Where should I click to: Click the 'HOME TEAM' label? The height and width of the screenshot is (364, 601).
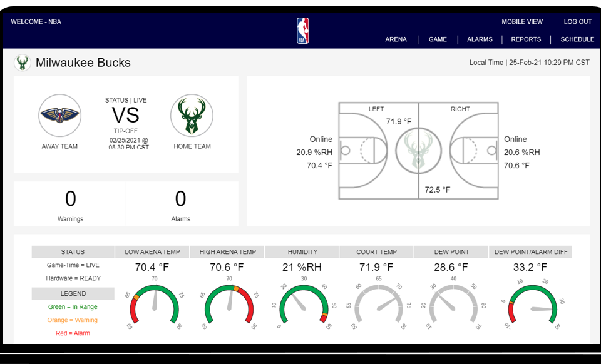click(x=192, y=146)
